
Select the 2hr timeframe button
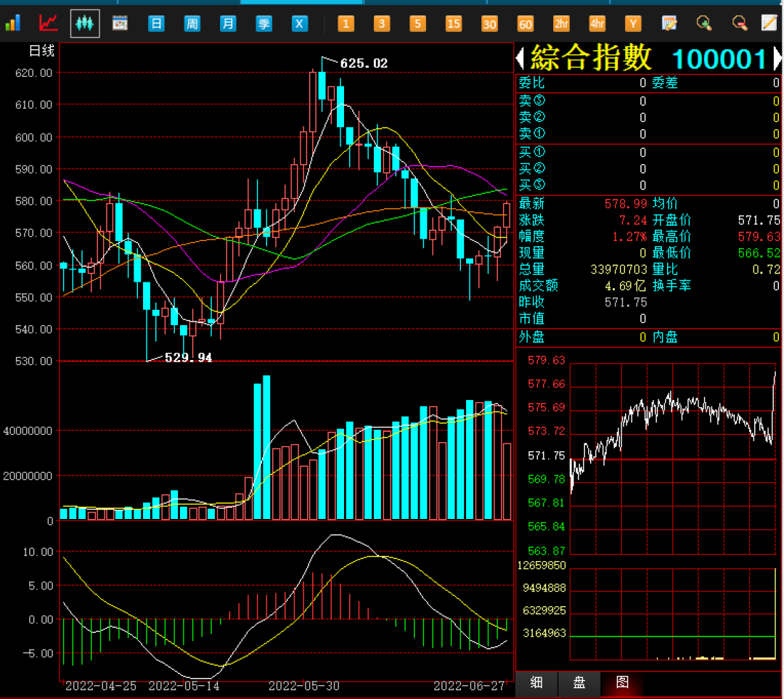tap(561, 23)
